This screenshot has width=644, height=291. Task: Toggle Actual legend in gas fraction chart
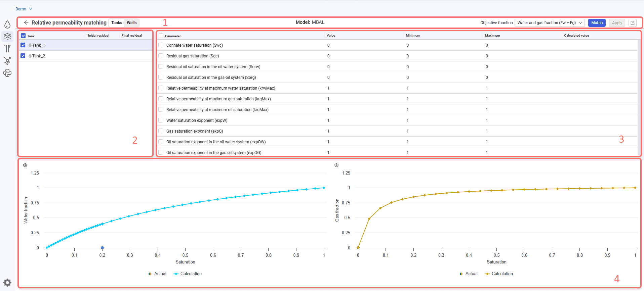pyautogui.click(x=469, y=274)
